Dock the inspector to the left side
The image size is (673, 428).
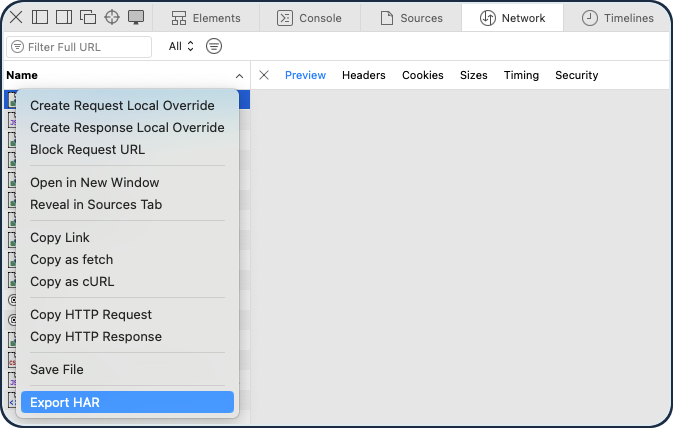40,17
